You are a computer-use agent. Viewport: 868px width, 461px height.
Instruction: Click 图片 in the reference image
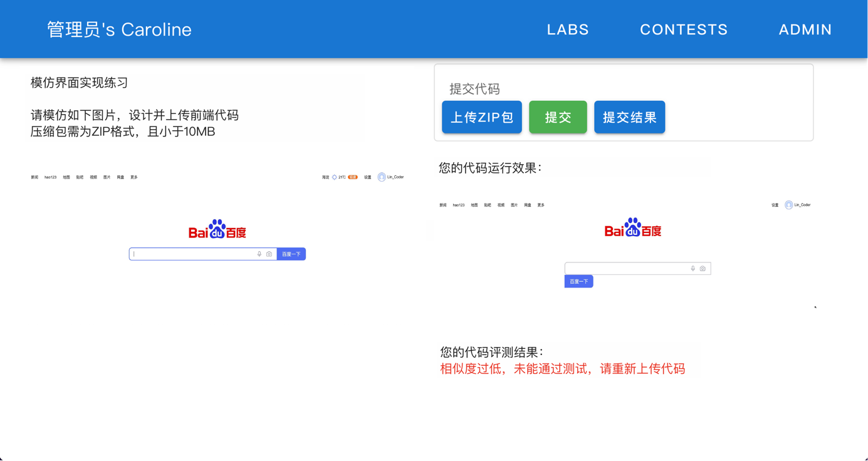click(107, 177)
